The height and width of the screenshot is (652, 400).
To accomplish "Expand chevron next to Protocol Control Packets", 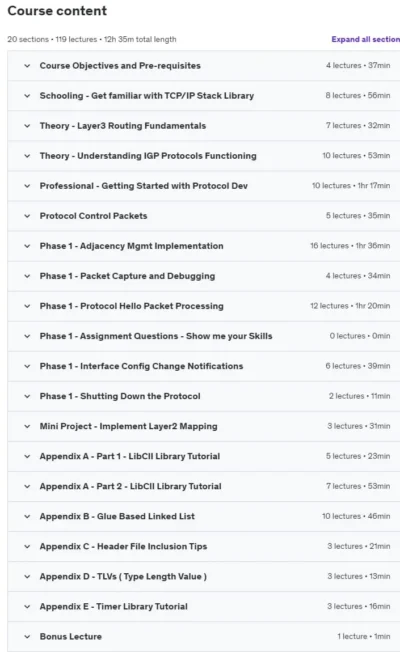I will click(27, 216).
